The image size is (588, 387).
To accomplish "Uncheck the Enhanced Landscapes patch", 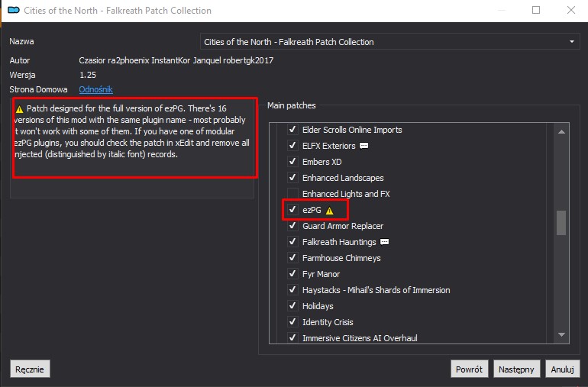I will pyautogui.click(x=292, y=177).
